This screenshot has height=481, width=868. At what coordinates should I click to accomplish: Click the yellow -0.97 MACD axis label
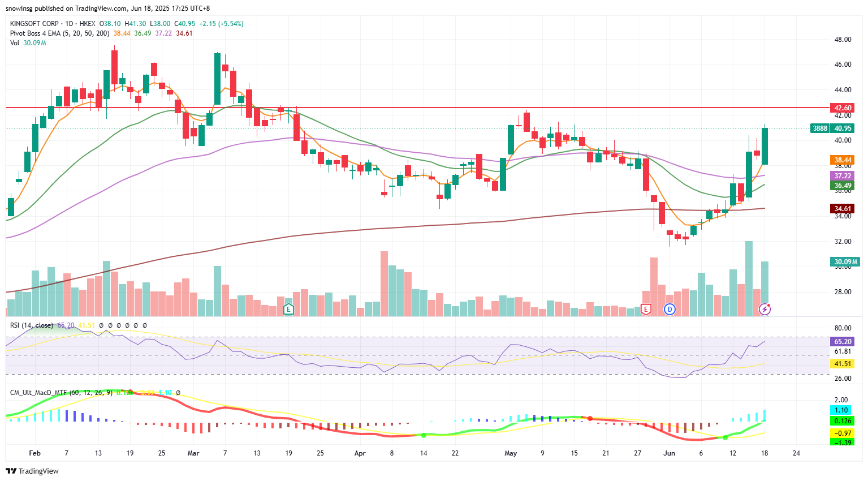click(x=841, y=433)
